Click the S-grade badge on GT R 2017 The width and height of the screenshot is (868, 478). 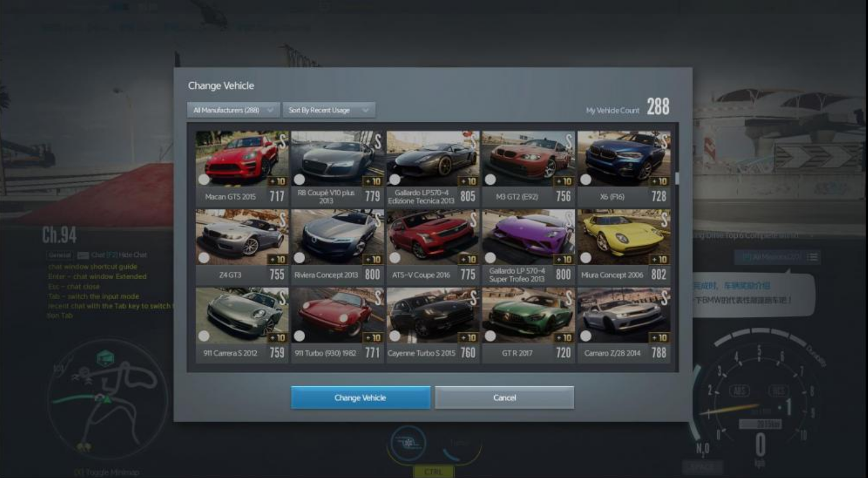569,298
